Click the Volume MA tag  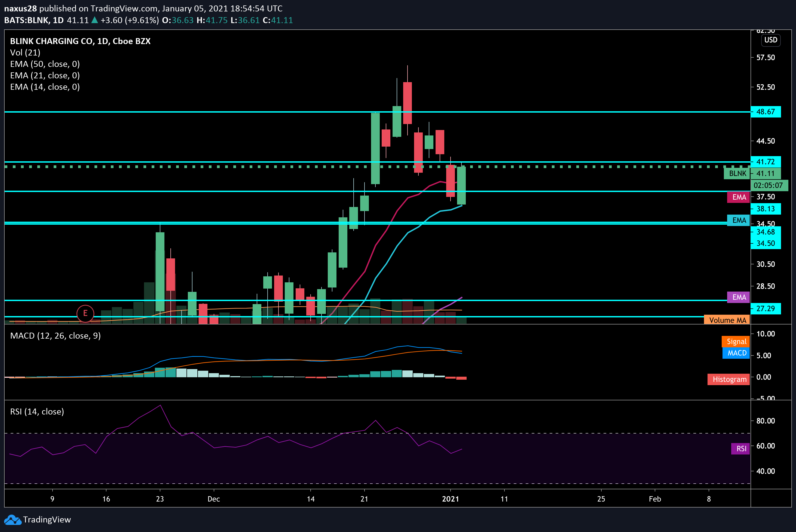click(x=727, y=320)
